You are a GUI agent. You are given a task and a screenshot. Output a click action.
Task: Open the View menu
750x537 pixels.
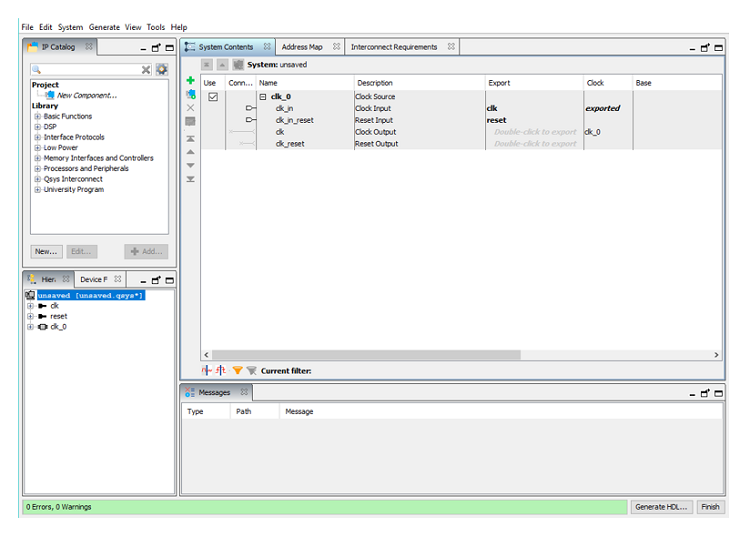[133, 27]
